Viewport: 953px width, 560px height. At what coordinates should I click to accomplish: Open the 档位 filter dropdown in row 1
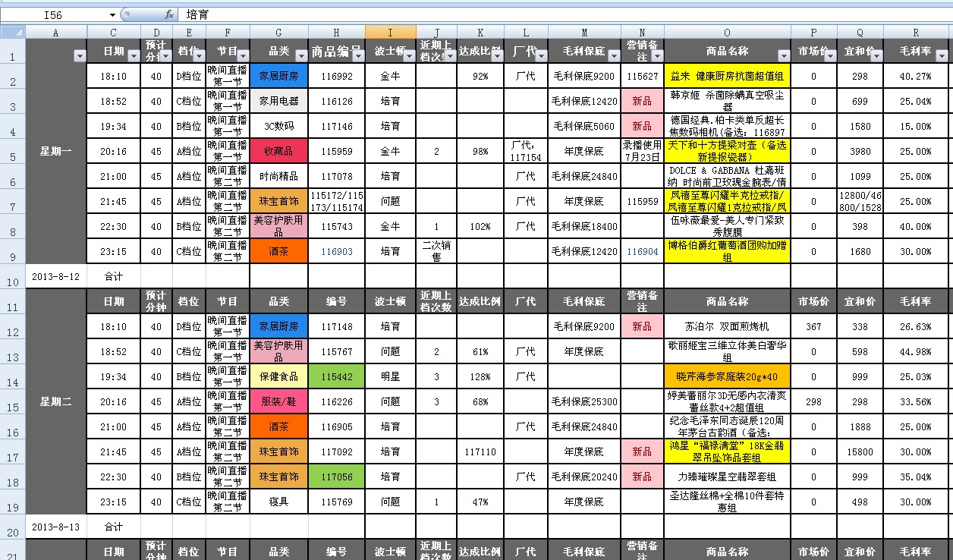click(x=197, y=56)
